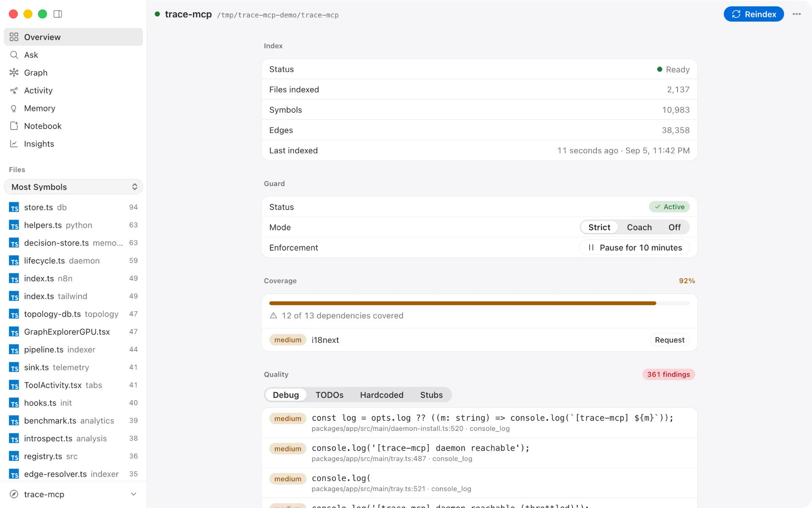Set Guard mode to Off

[x=675, y=227]
